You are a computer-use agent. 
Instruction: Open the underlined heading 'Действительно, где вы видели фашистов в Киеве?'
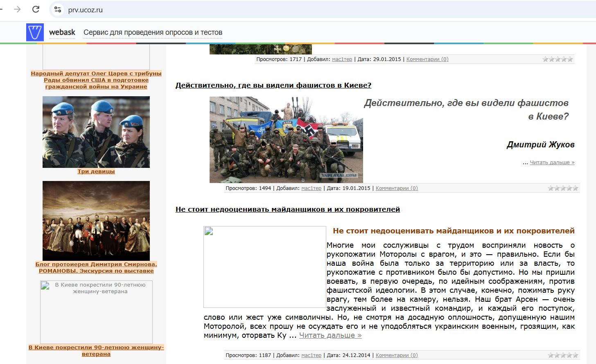[273, 85]
